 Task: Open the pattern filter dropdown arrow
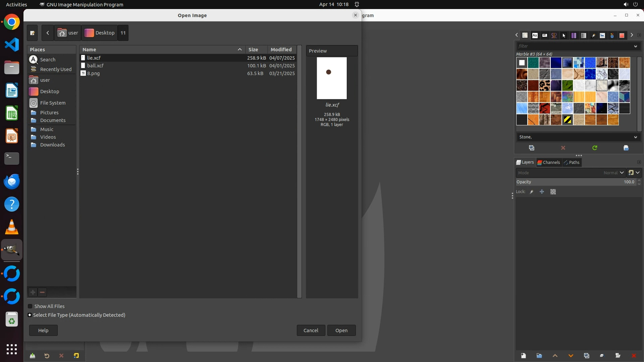click(x=635, y=46)
